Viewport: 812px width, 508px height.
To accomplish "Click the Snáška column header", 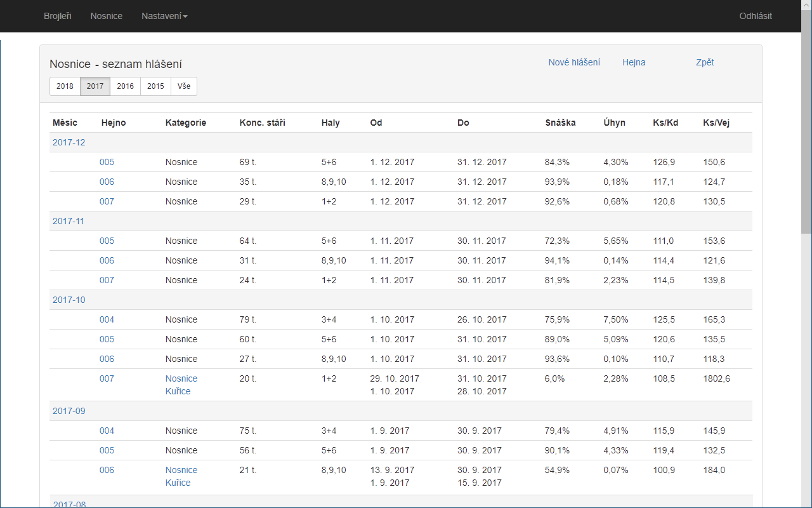I will tap(560, 123).
